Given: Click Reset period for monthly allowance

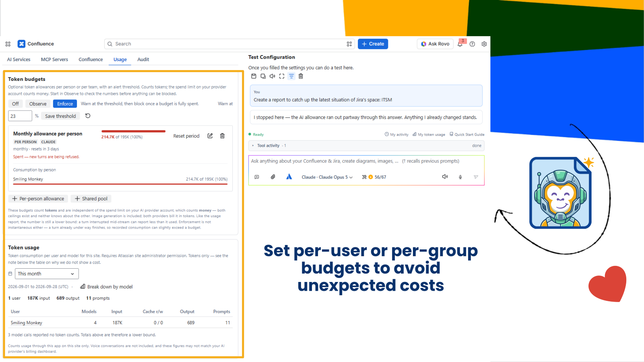Looking at the screenshot, I should pos(186,136).
